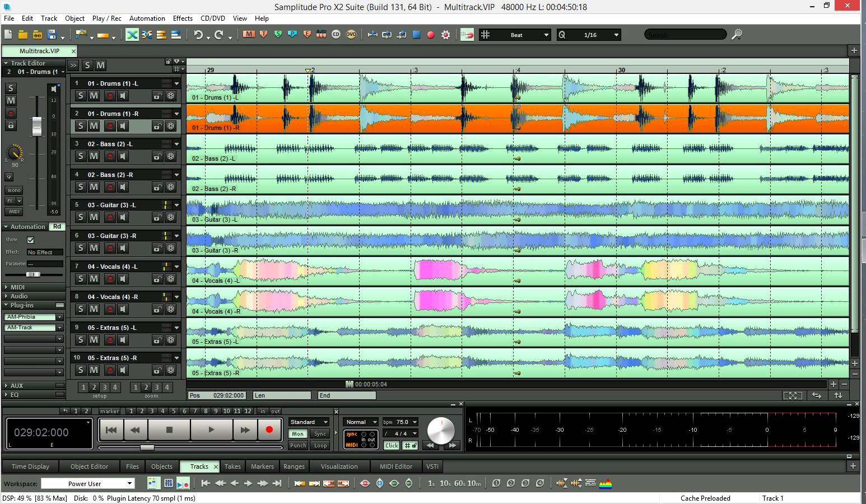Click the spectral rainbow icon in bottom toolbar
Image resolution: width=866 pixels, height=504 pixels.
(x=606, y=483)
